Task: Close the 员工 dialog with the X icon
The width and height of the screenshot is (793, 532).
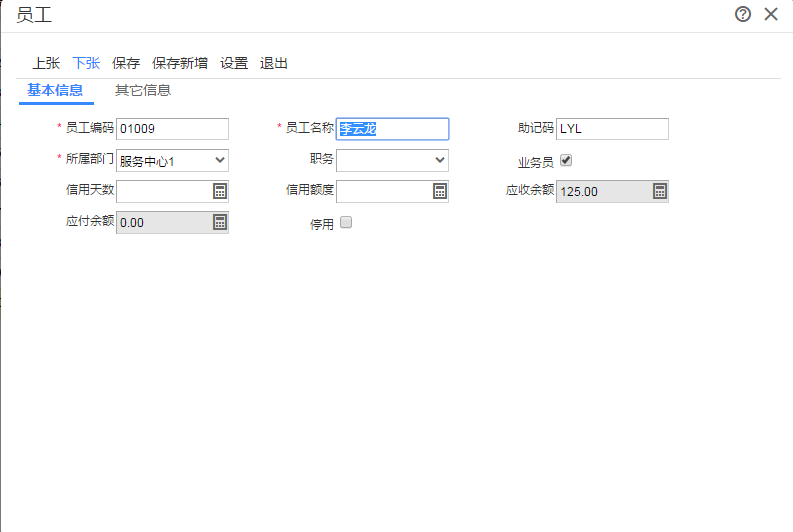Action: tap(771, 14)
